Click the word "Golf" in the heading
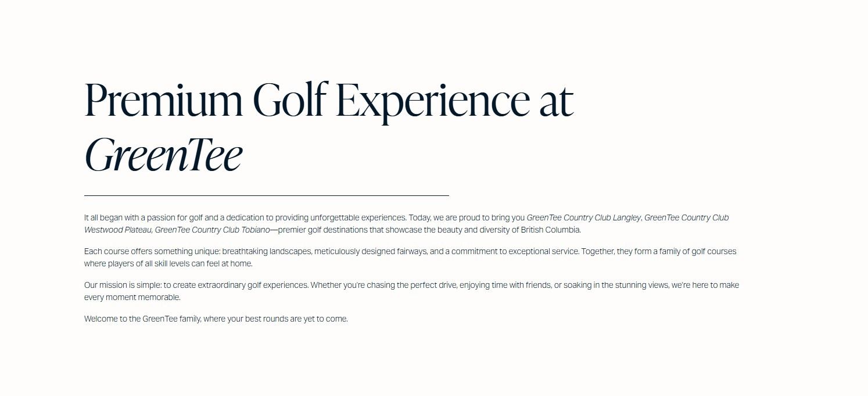This screenshot has width=868, height=396. [x=290, y=101]
